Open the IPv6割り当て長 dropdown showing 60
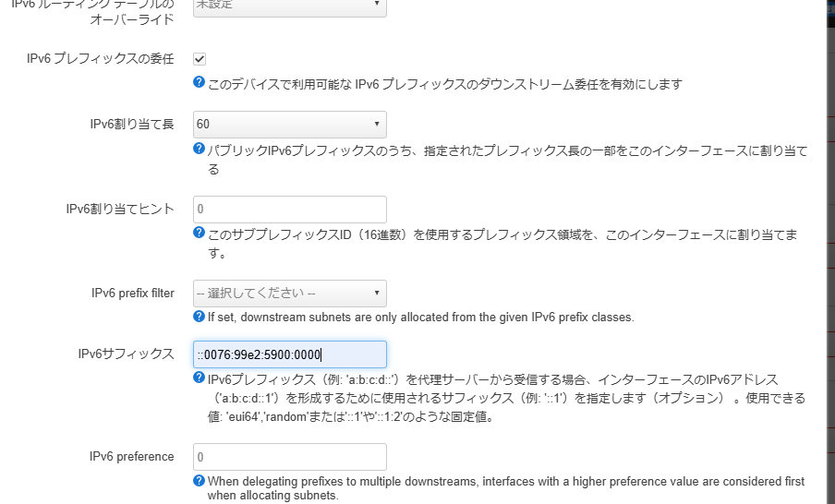Image resolution: width=835 pixels, height=504 pixels. click(290, 125)
